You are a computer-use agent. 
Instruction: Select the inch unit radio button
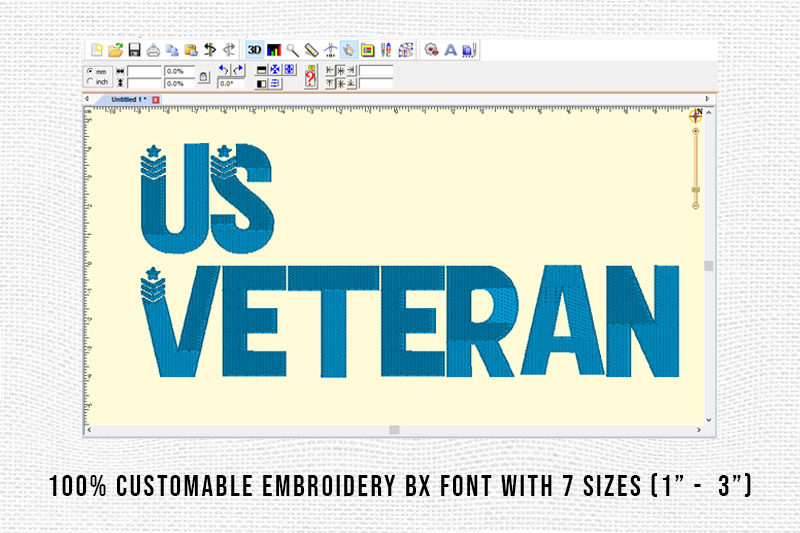point(90,82)
